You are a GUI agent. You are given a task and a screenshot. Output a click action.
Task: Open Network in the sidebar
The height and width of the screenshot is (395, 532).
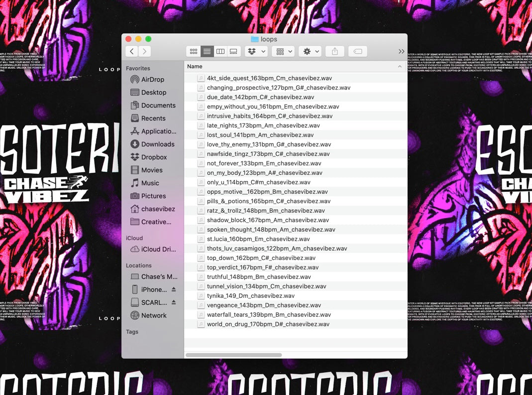[153, 315]
